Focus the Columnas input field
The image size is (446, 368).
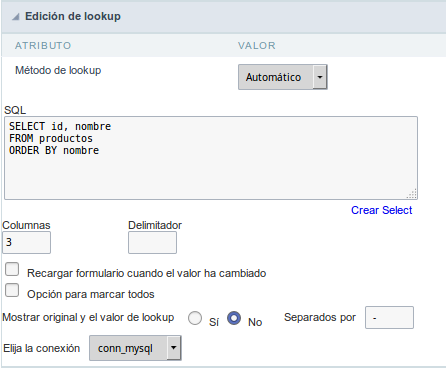coord(27,242)
